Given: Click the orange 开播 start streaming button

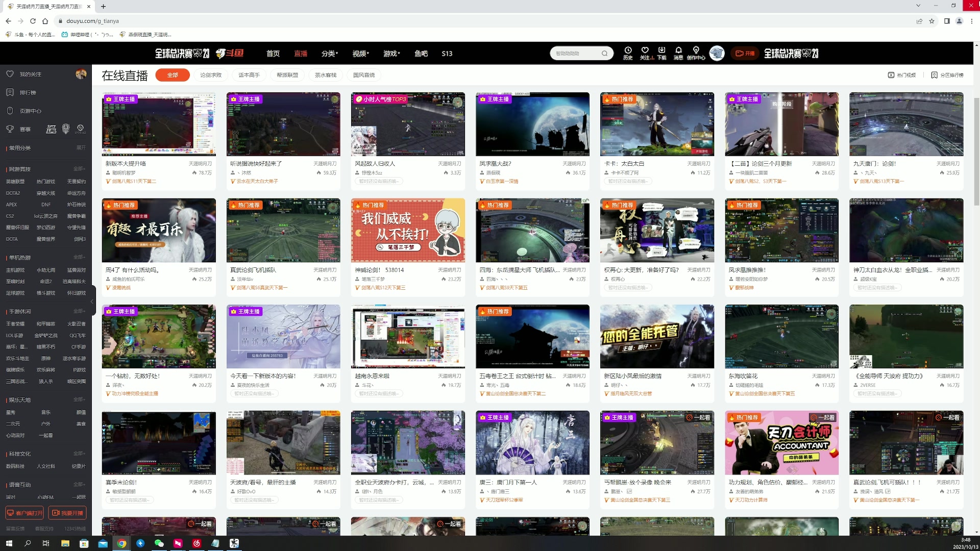Looking at the screenshot, I should 745,54.
